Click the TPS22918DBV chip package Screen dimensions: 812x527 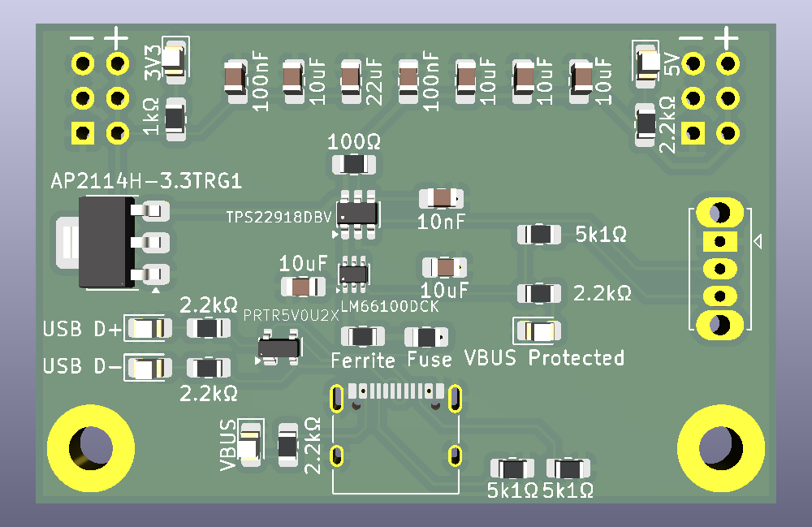click(356, 214)
